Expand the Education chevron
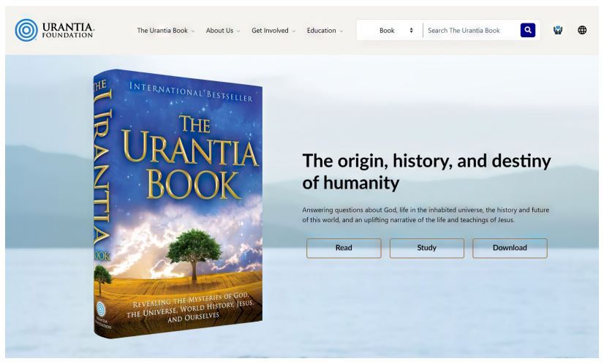 [341, 31]
